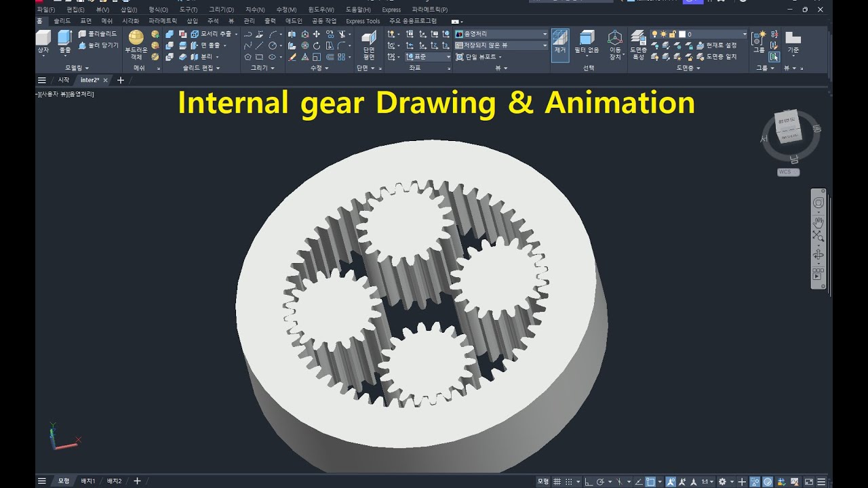The width and height of the screenshot is (868, 488).
Task: Open the UCS 표준 dropdown in Coordinates
Action: click(428, 57)
